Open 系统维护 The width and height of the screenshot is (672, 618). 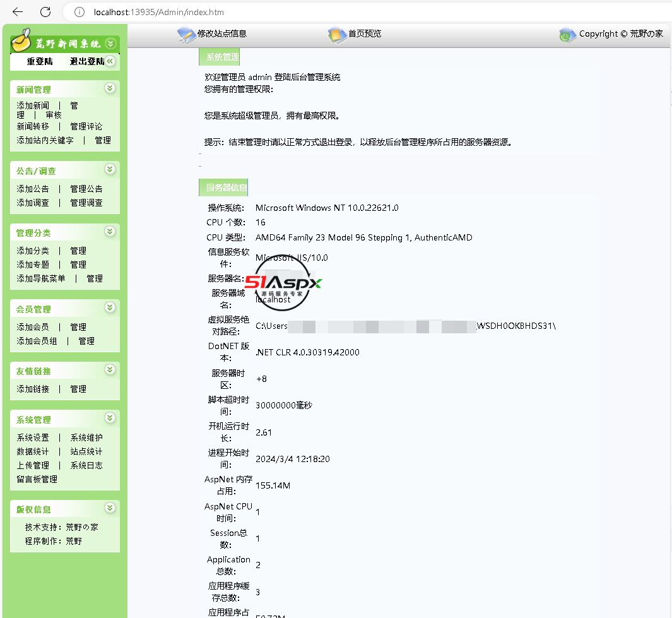point(86,437)
